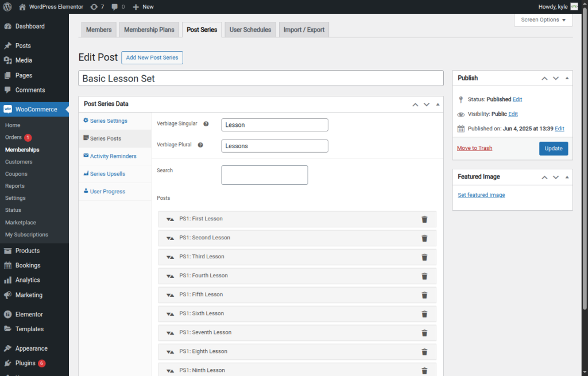Screen dimensions: 588x376
Task: Open comments bubble in admin bar
Action: click(x=118, y=7)
